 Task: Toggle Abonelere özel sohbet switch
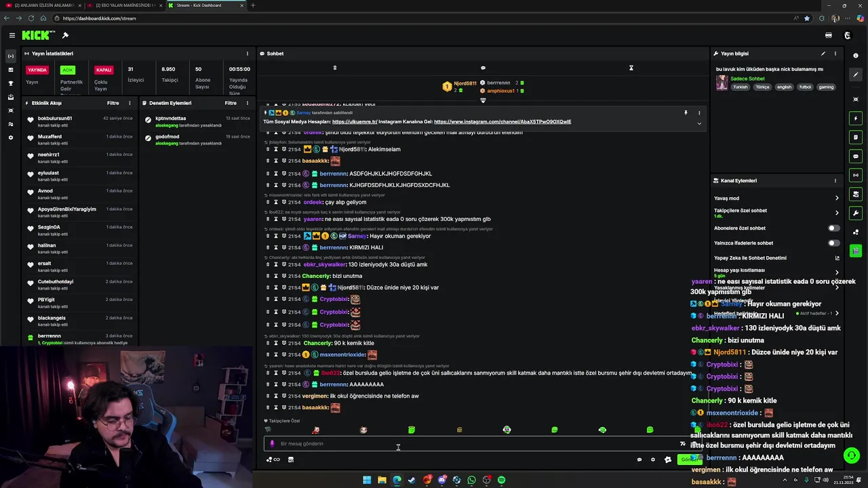pos(833,228)
